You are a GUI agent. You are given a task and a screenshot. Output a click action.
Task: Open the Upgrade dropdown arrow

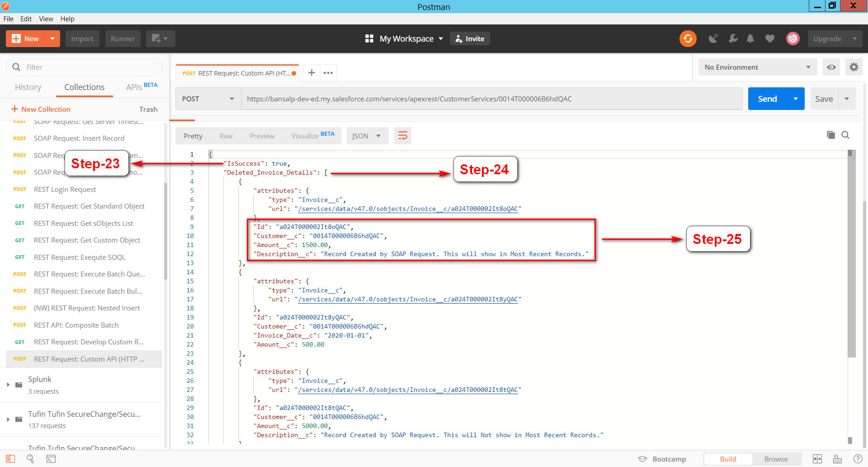coord(854,39)
